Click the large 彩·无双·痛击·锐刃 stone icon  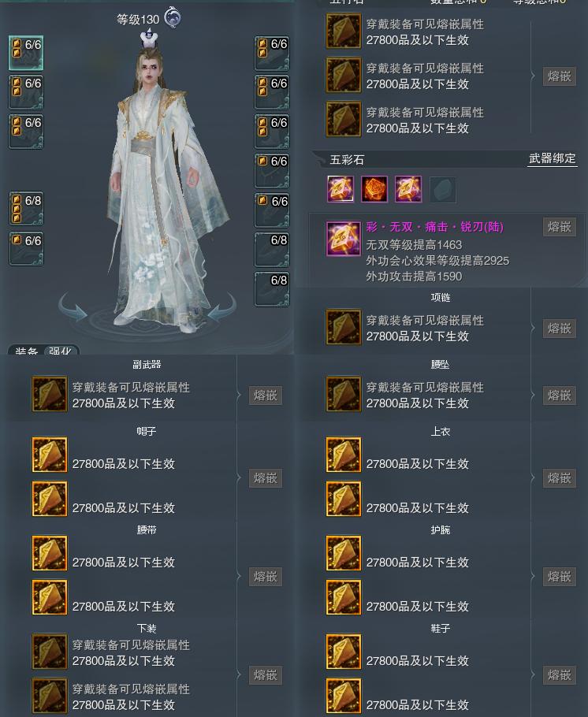pyautogui.click(x=344, y=239)
